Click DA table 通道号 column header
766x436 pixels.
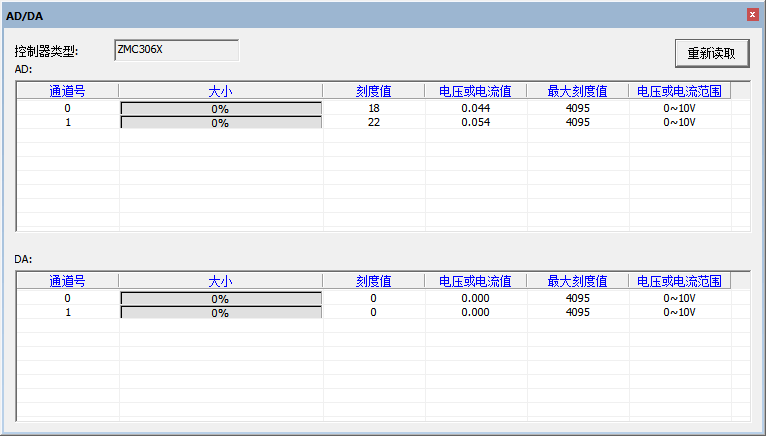67,281
